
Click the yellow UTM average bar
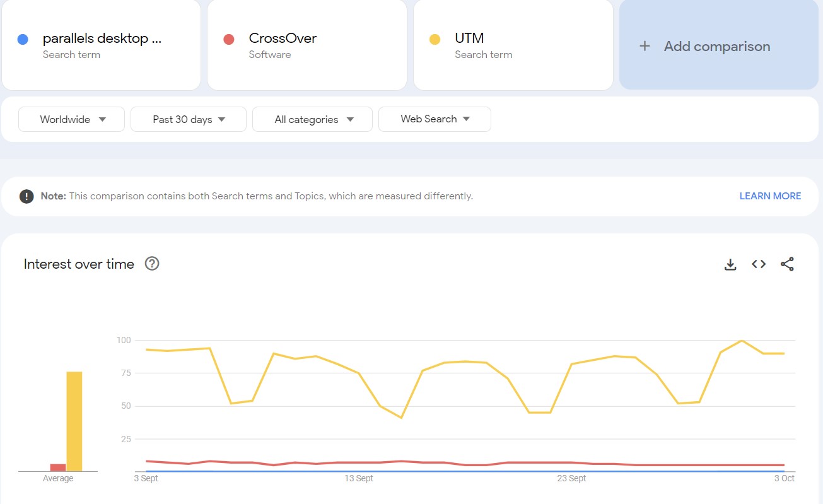[74, 421]
